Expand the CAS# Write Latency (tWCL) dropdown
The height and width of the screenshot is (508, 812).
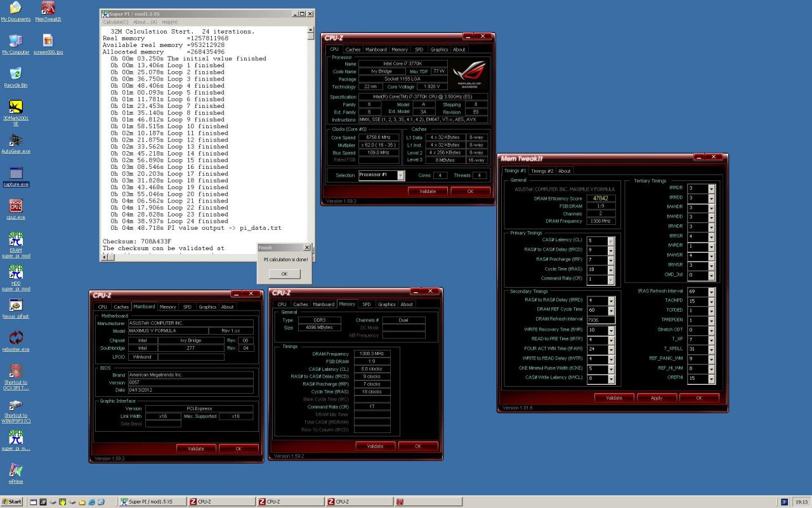610,378
